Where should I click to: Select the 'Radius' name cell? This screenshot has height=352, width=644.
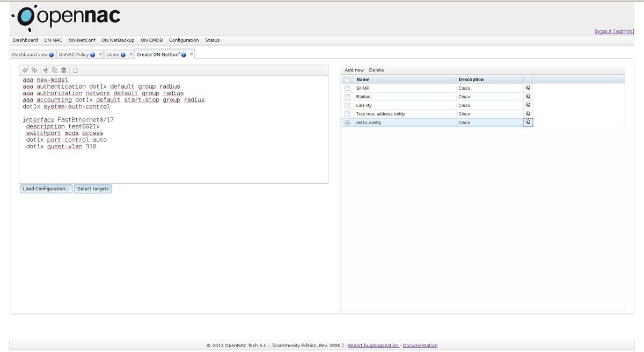pos(405,97)
